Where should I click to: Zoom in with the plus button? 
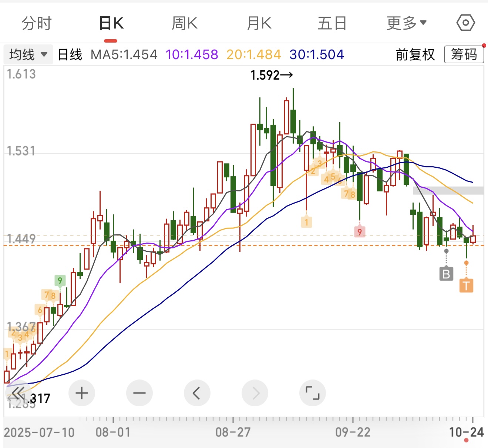point(82,393)
